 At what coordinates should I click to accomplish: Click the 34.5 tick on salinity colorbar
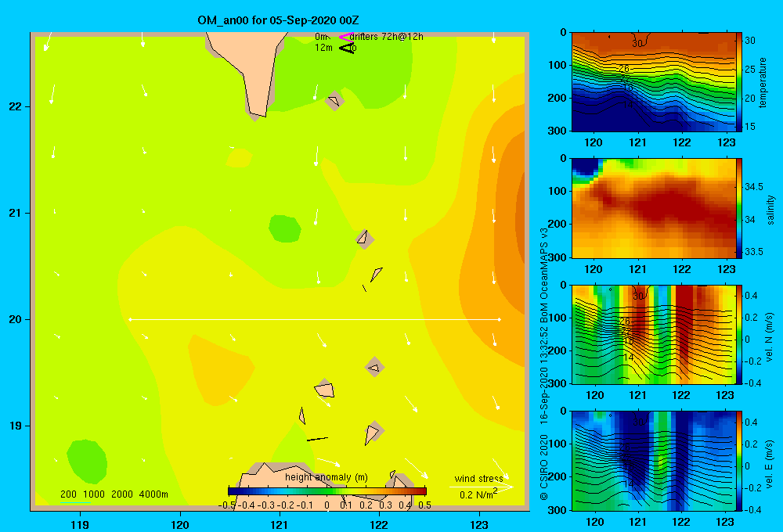[754, 187]
